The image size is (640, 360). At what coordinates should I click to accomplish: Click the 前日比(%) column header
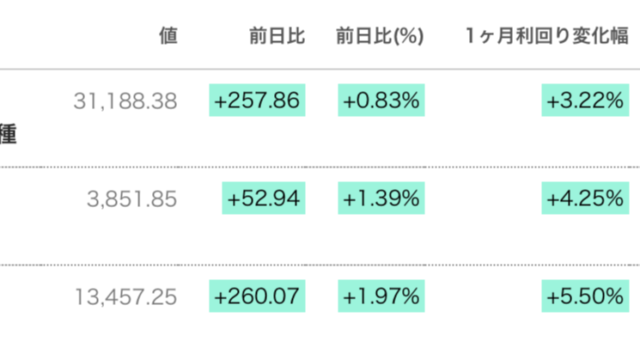click(x=380, y=36)
